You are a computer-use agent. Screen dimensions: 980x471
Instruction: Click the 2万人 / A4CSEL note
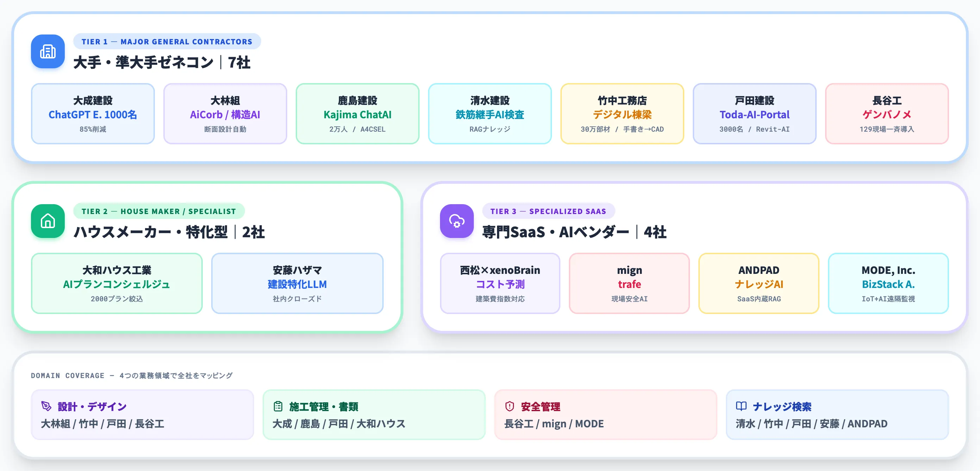point(358,129)
